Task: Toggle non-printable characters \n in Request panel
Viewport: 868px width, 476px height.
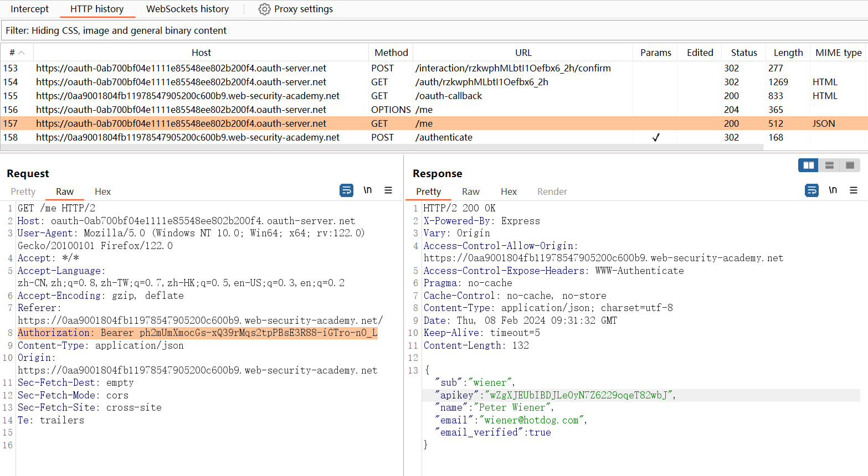Action: (x=367, y=190)
